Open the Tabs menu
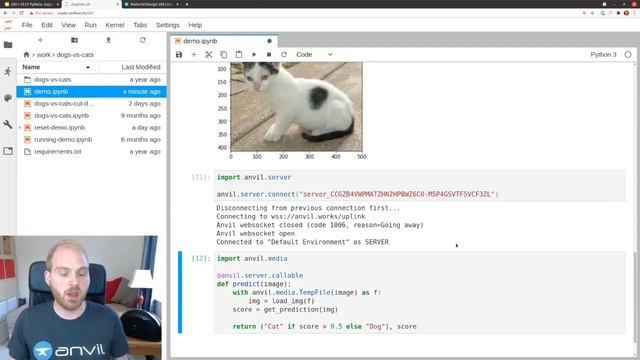 [140, 25]
